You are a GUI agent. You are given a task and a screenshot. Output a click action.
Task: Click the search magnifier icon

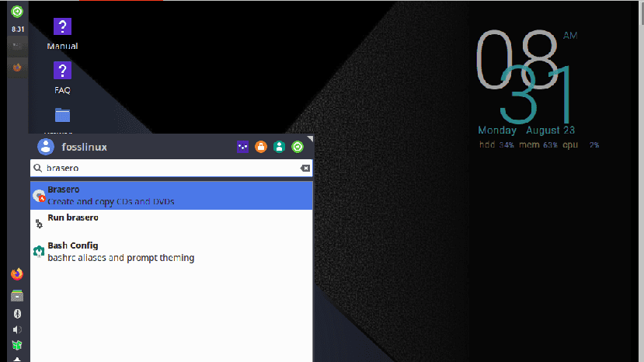coord(38,168)
